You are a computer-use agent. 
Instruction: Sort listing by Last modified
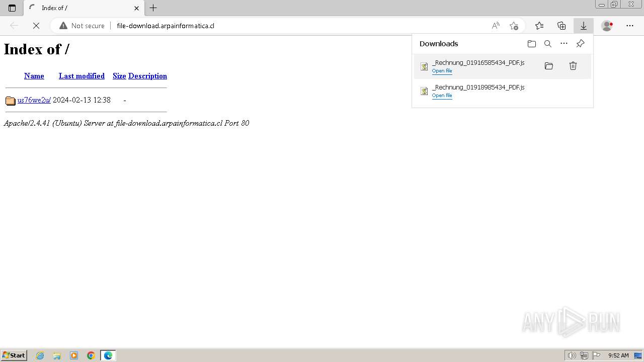point(82,76)
